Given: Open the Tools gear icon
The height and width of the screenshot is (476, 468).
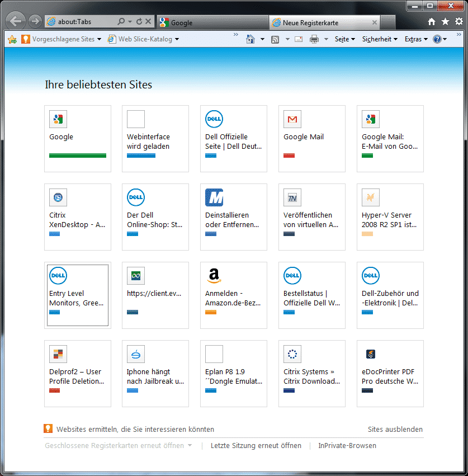Looking at the screenshot, I should tap(459, 22).
